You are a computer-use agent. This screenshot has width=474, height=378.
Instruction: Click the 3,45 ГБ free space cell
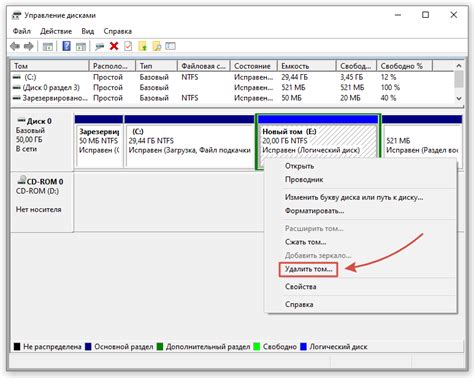tap(352, 77)
